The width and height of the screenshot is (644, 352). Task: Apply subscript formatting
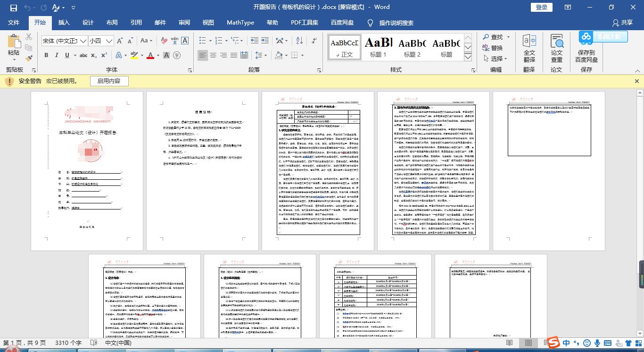tap(94, 55)
